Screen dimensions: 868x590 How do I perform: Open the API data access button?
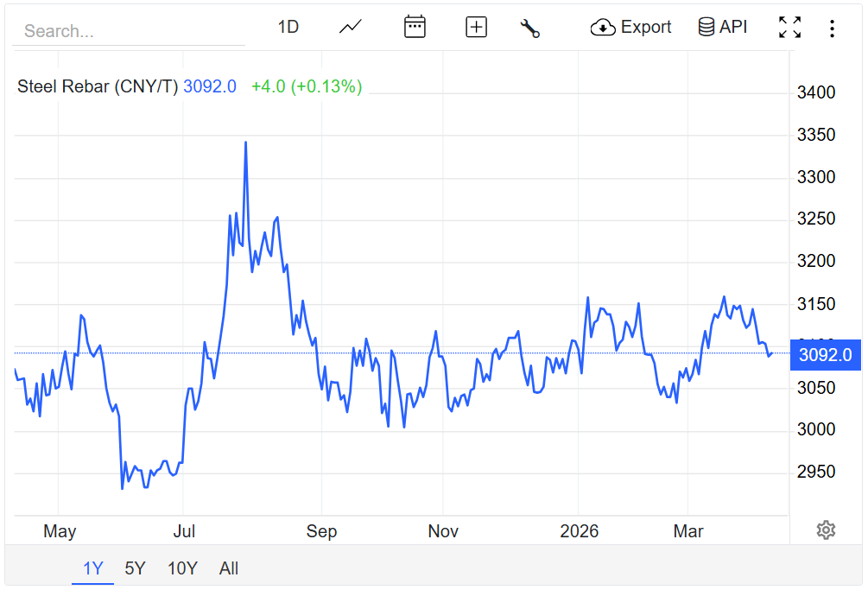pyautogui.click(x=722, y=27)
